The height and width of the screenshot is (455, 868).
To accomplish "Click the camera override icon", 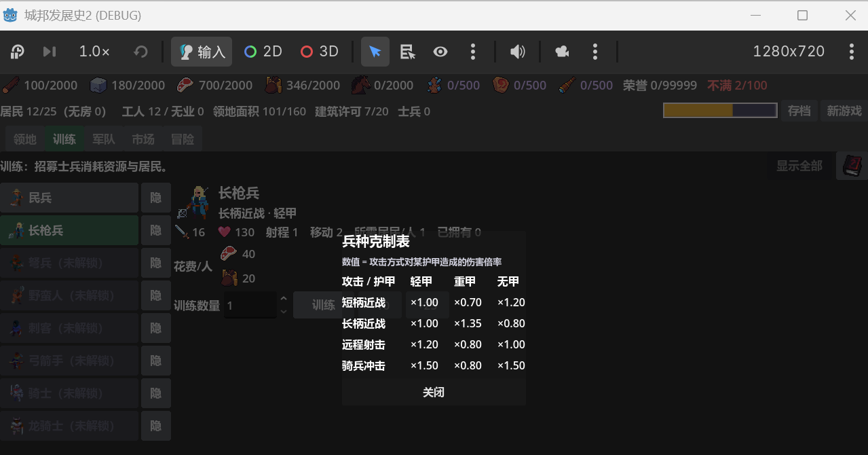I will [562, 52].
